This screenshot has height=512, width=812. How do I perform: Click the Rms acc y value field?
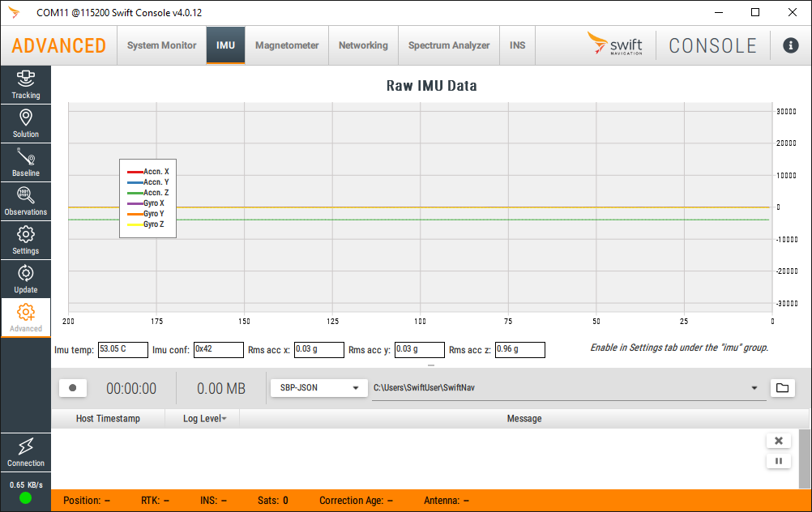click(x=420, y=350)
